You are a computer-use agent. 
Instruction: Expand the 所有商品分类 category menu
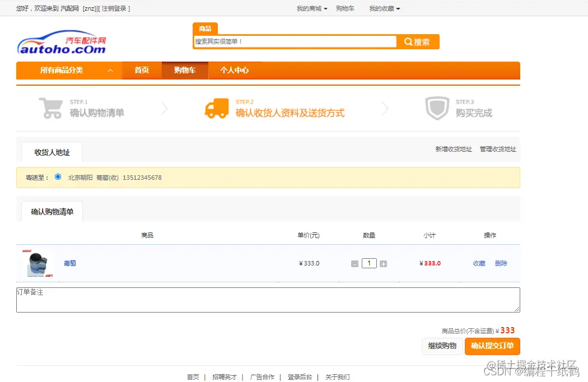coord(69,70)
